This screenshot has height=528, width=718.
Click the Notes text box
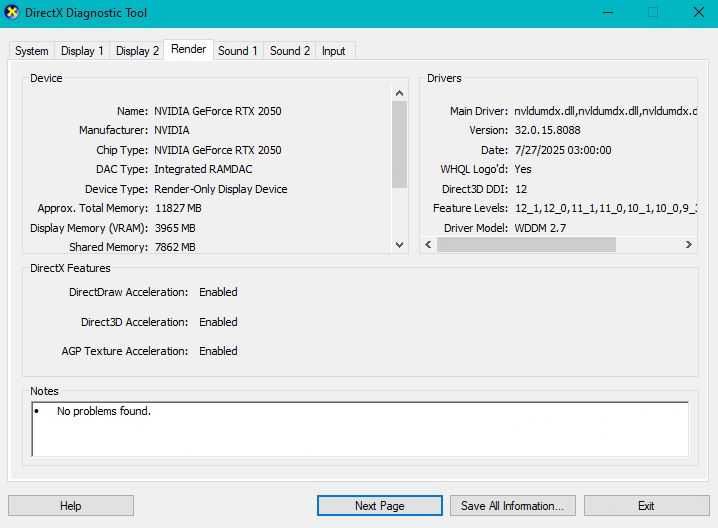(360, 429)
